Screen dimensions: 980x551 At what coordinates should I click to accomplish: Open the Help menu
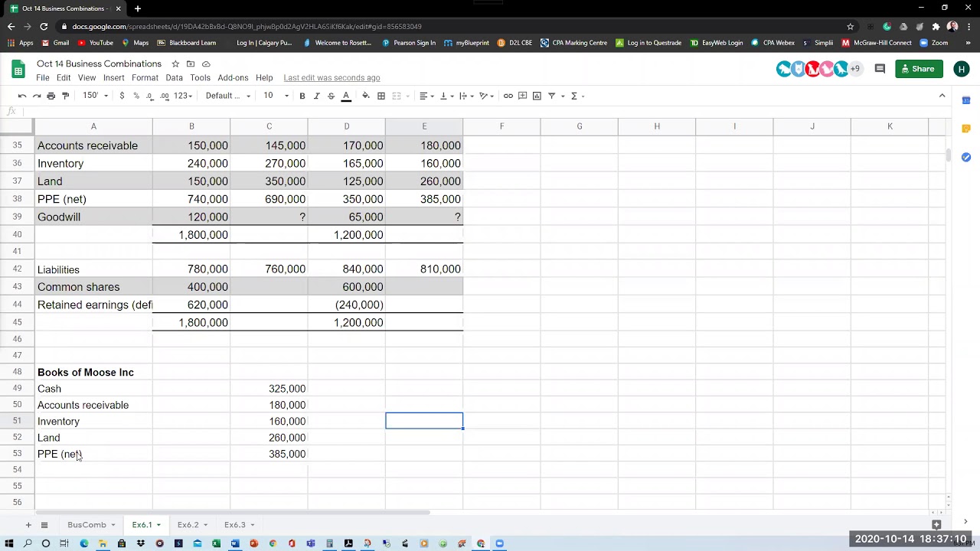tap(264, 78)
